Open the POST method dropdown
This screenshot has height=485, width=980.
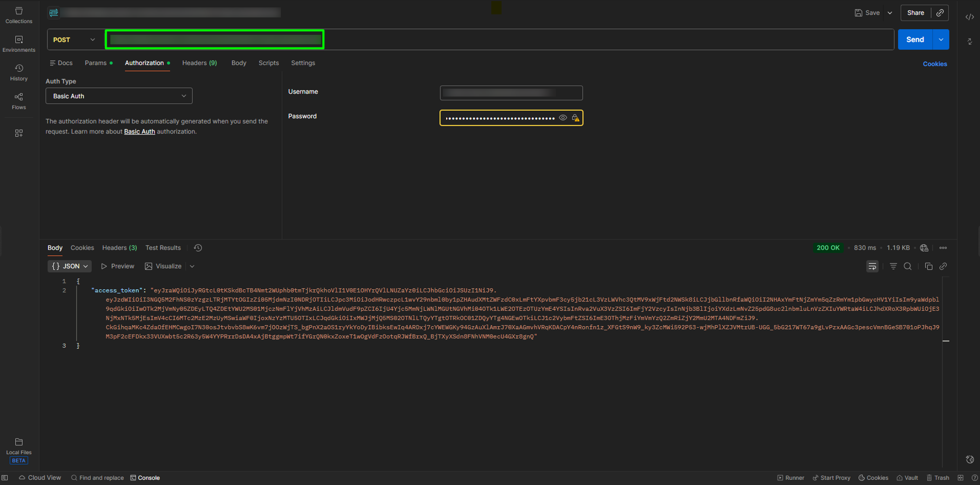point(74,40)
